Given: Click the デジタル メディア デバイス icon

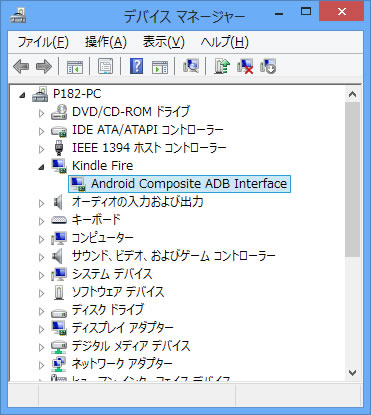Looking at the screenshot, I should point(59,347).
